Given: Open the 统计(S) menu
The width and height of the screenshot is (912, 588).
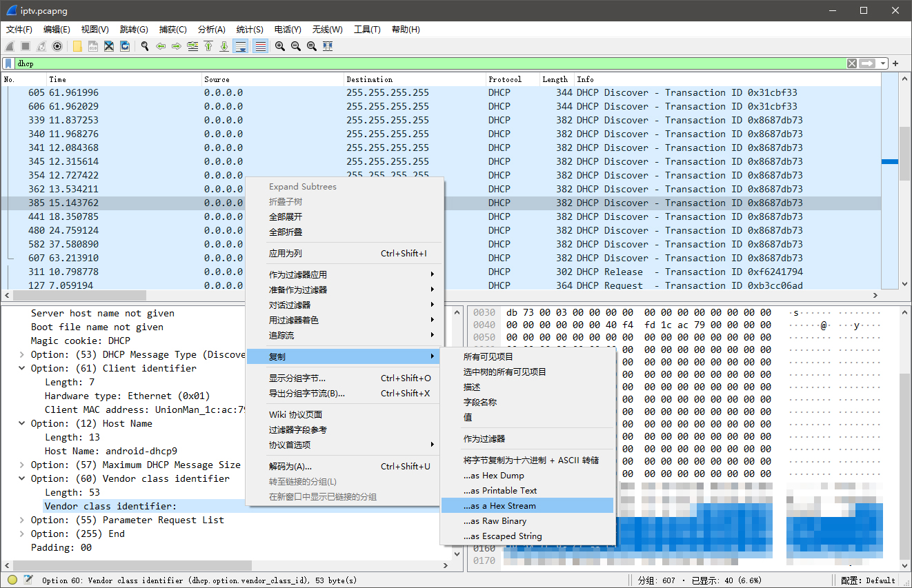Looking at the screenshot, I should [x=249, y=30].
